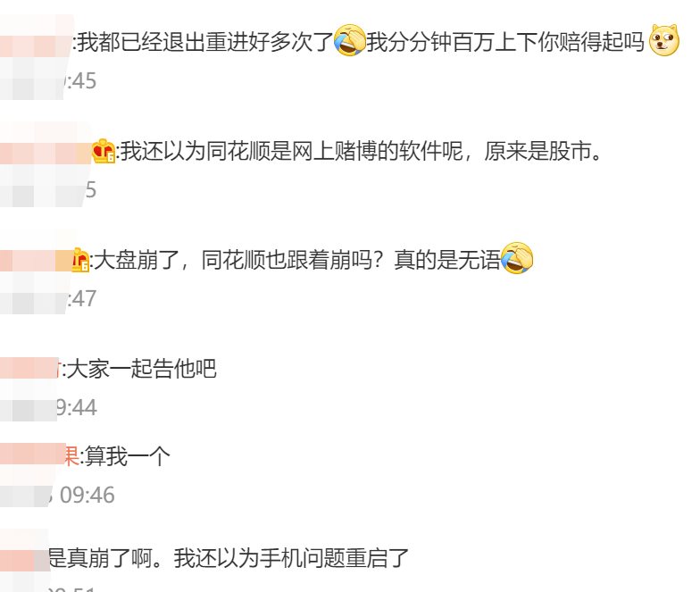Click crown badge beside 大盘崩了 comment
Screen dimensions: 700x592
click(x=80, y=260)
